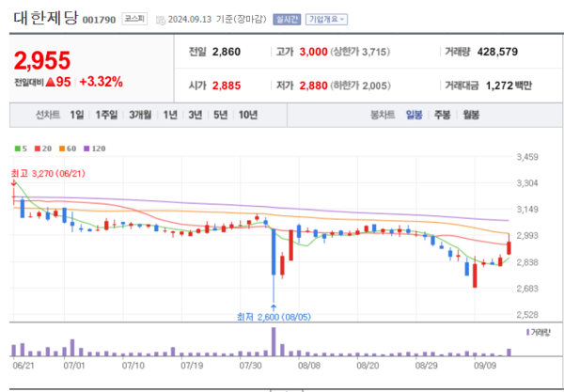The image size is (564, 392).
Task: Click the 07/30 date axis label
Action: (250, 366)
